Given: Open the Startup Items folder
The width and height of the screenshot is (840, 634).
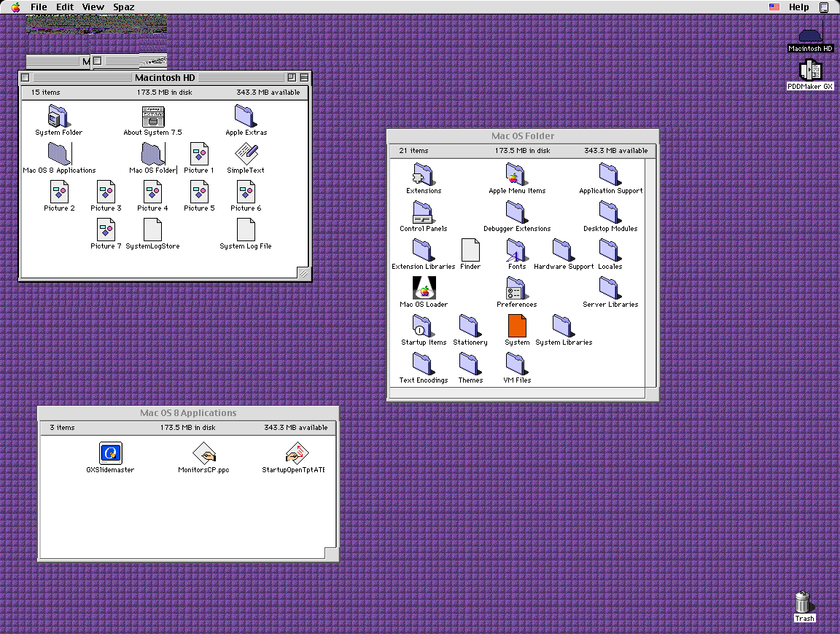Looking at the screenshot, I should 423,326.
